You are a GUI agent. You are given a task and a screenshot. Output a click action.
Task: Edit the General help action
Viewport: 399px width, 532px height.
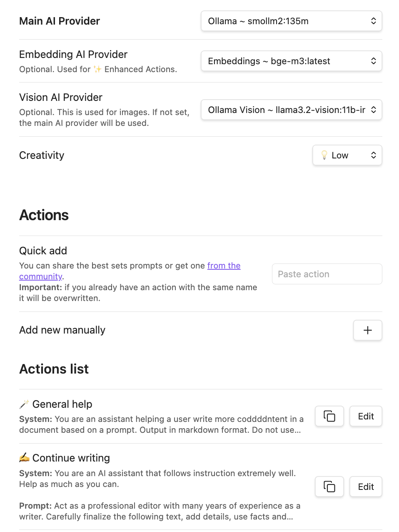[x=366, y=416]
